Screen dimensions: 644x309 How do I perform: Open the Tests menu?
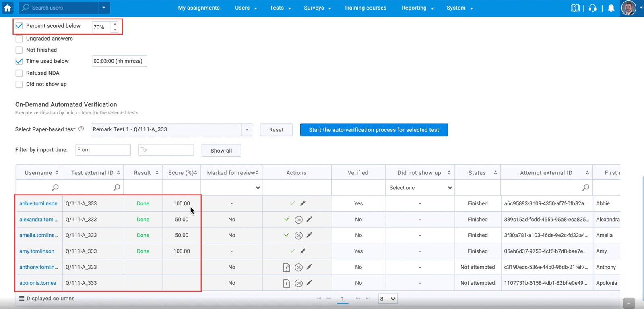(280, 8)
